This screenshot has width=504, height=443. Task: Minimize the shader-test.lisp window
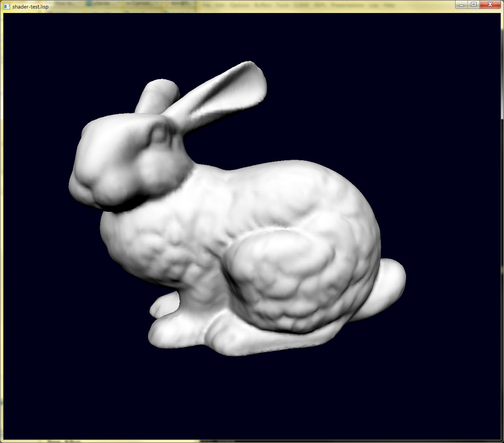(x=461, y=5)
